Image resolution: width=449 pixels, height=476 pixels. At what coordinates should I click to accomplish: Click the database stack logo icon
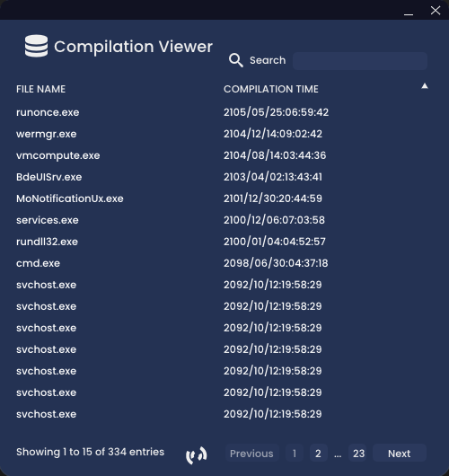click(x=36, y=46)
